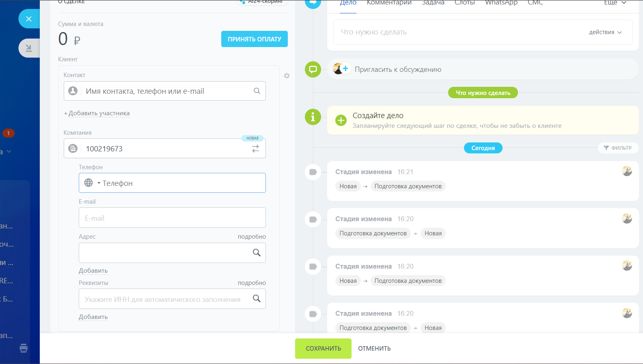This screenshot has width=643, height=364.
Task: Click the search icon in Реквизиты field
Action: click(257, 299)
